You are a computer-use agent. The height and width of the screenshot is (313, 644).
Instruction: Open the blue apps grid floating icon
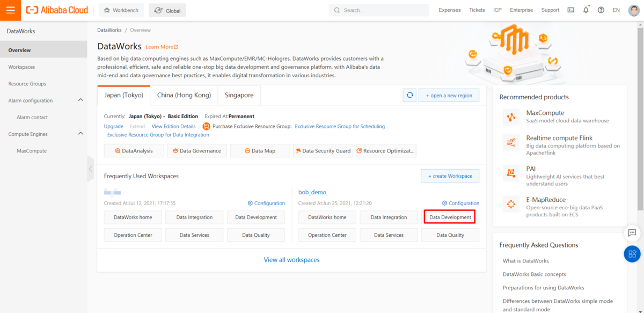[632, 254]
